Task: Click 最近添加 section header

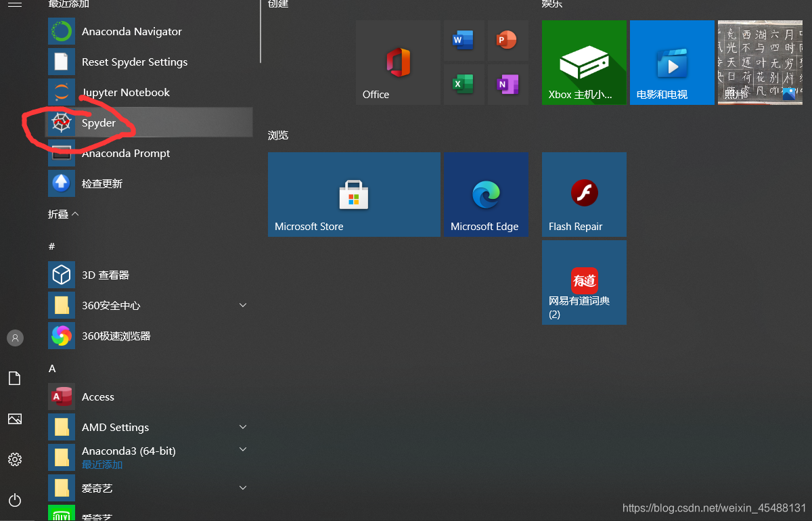Action: pos(69,3)
